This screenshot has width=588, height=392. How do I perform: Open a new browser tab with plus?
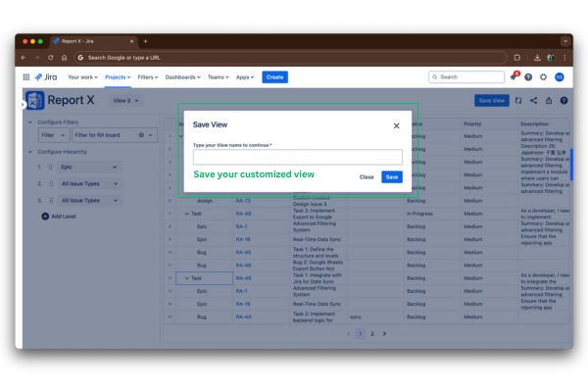pyautogui.click(x=145, y=41)
